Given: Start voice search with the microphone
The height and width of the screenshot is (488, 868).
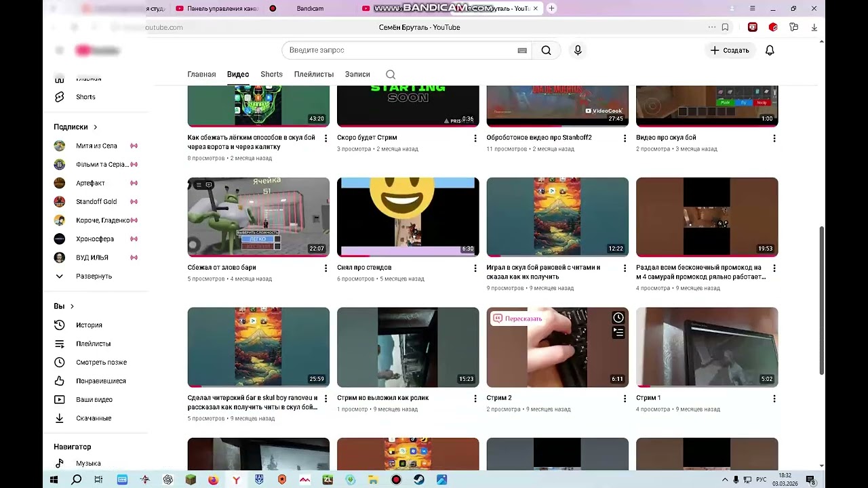Looking at the screenshot, I should click(x=578, y=50).
